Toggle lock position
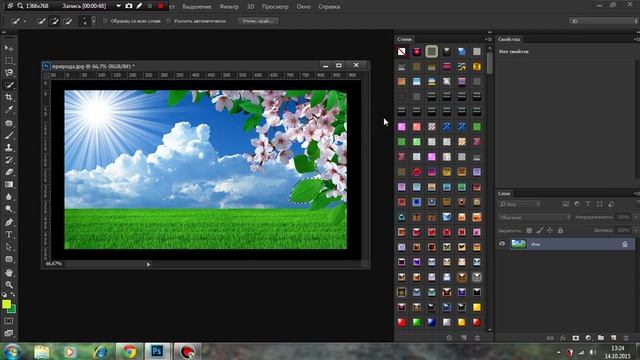The width and height of the screenshot is (640, 360). pos(550,231)
